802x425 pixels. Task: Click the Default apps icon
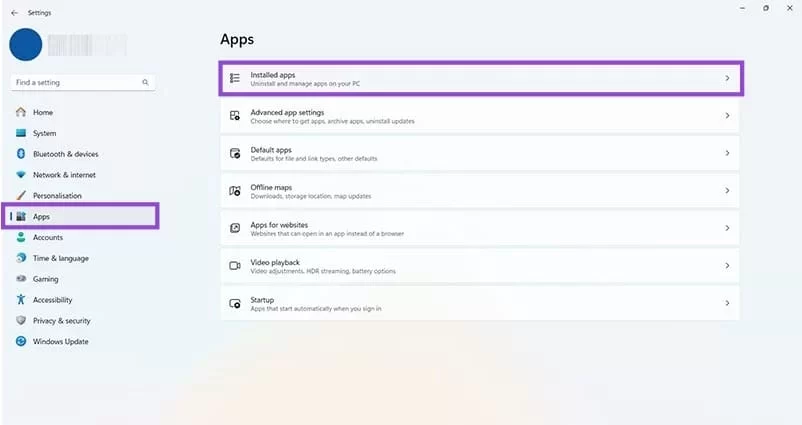(235, 154)
